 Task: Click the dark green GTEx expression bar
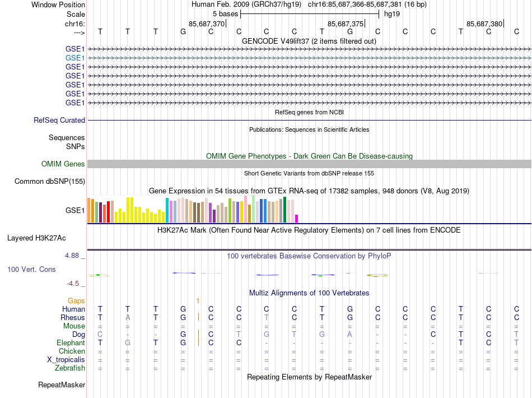(x=284, y=210)
